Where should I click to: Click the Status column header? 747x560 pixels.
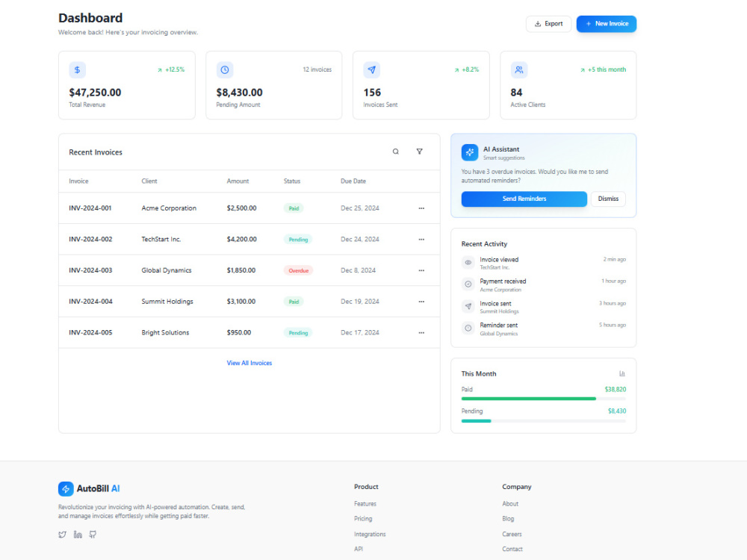click(292, 181)
